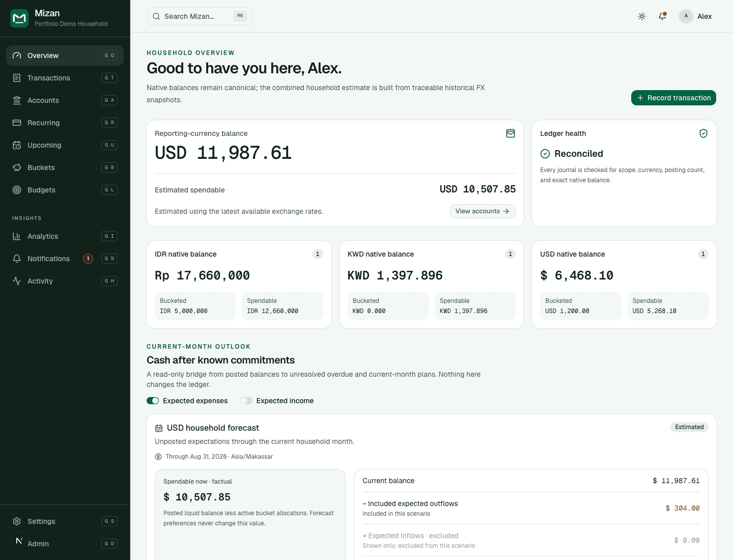
Task: Click the red notification count badge
Action: pos(88,259)
